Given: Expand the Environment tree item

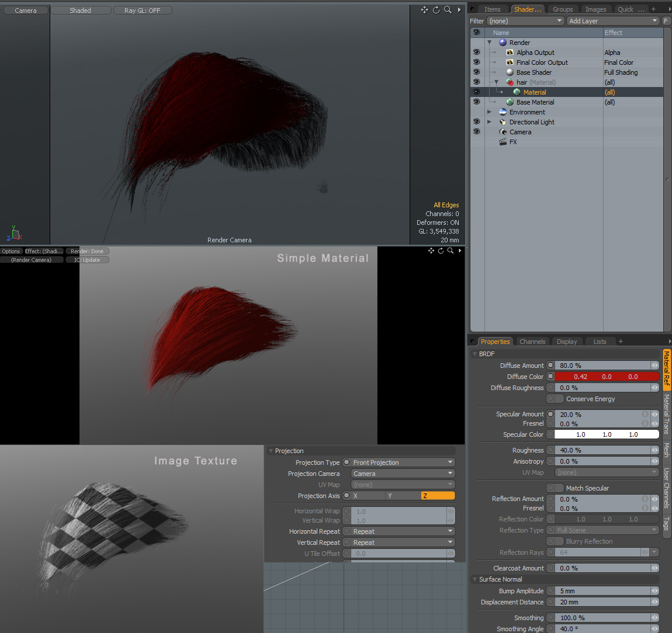Looking at the screenshot, I should (490, 112).
